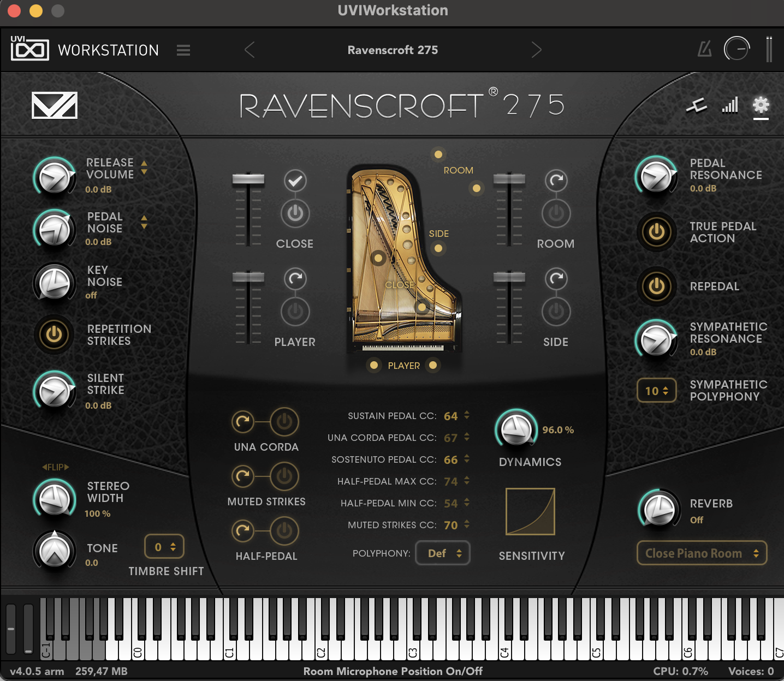Viewport: 784px width, 681px height.
Task: Adjust SOSTENUTO PEDAL CC stepper arrows
Action: (x=467, y=459)
